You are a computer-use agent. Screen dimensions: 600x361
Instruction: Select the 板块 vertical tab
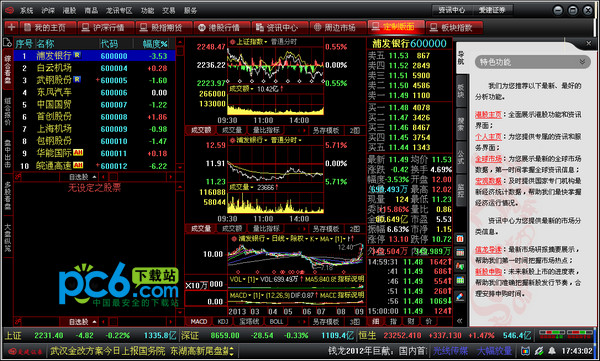[x=460, y=91]
